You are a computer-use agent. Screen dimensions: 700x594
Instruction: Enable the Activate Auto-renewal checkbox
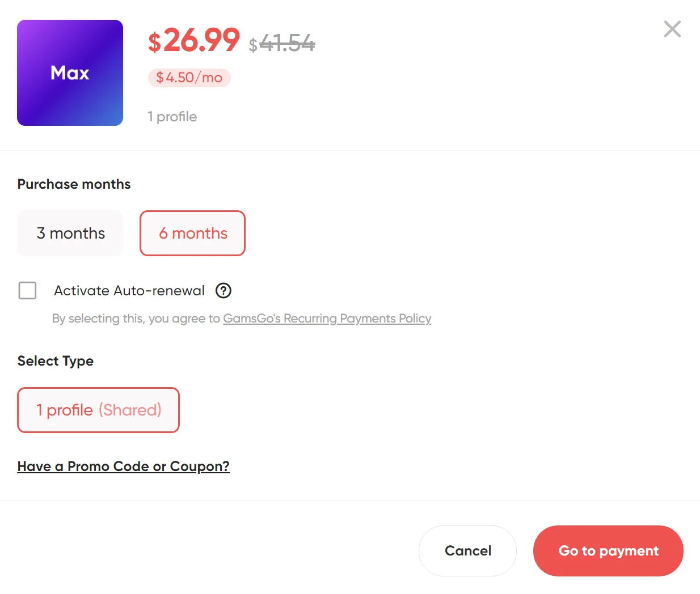[x=27, y=290]
